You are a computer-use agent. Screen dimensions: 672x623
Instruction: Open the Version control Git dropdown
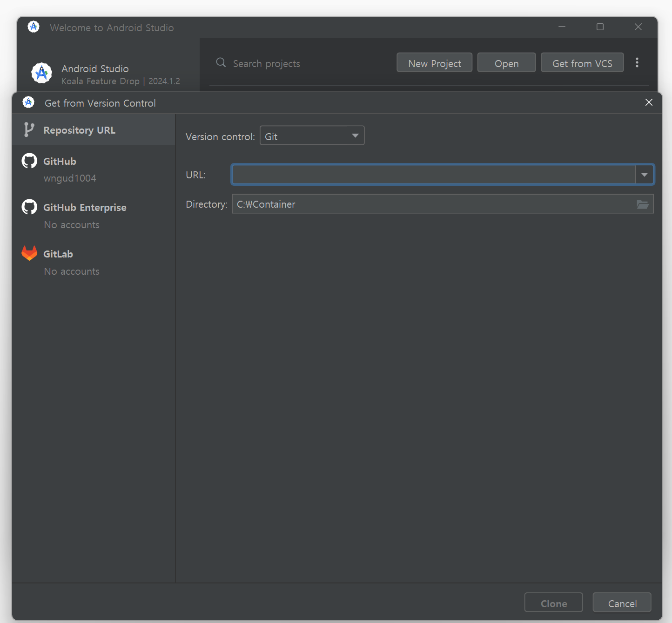(312, 135)
